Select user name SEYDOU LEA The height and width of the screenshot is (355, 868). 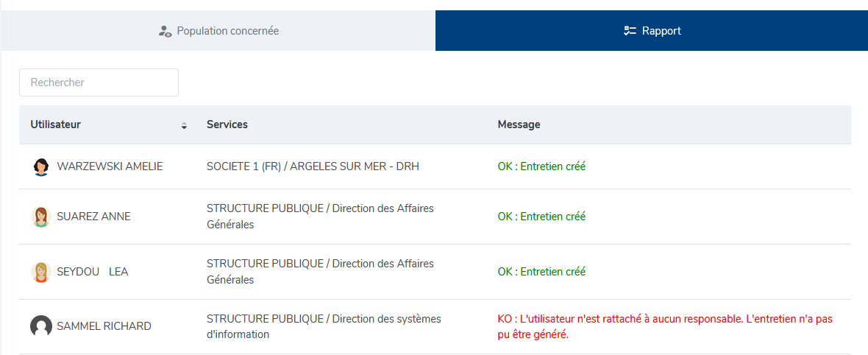tap(93, 272)
